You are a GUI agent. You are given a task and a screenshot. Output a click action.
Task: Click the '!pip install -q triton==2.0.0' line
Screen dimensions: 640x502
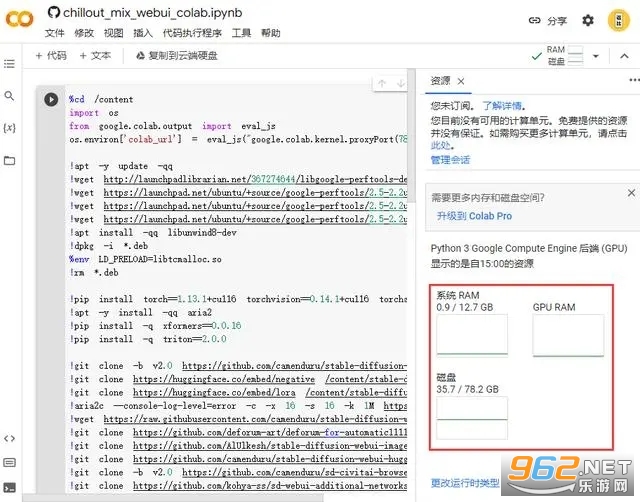[148, 339]
